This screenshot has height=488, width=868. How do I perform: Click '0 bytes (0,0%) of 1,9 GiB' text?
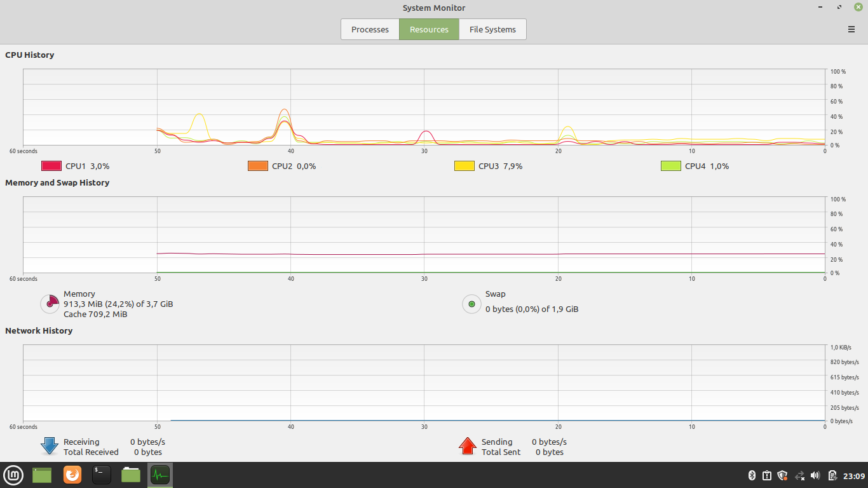coord(532,309)
